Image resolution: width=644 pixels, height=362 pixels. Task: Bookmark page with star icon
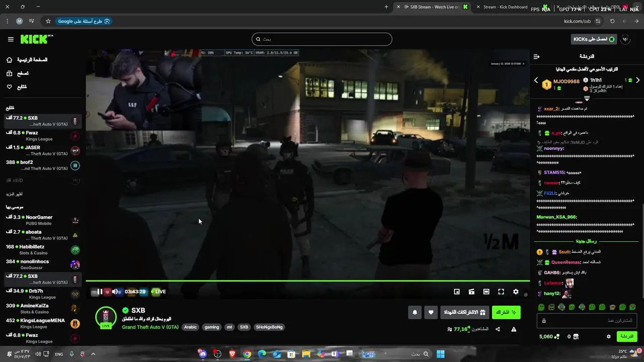(x=48, y=21)
